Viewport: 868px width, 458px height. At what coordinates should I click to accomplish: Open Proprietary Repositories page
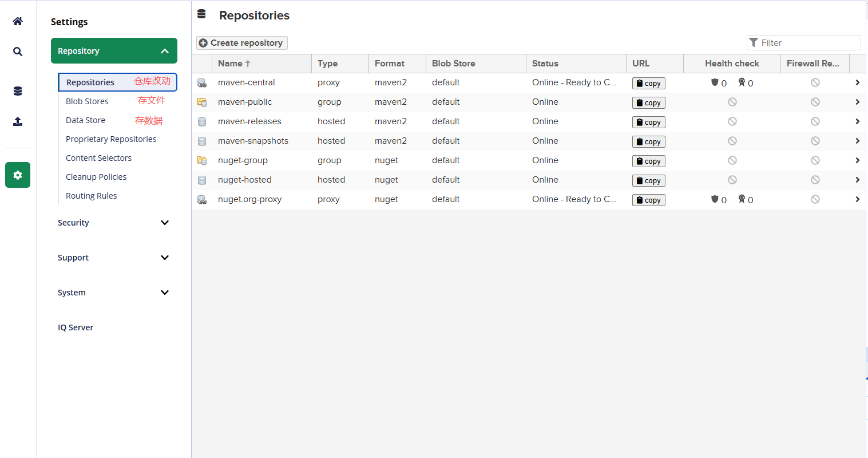point(111,139)
